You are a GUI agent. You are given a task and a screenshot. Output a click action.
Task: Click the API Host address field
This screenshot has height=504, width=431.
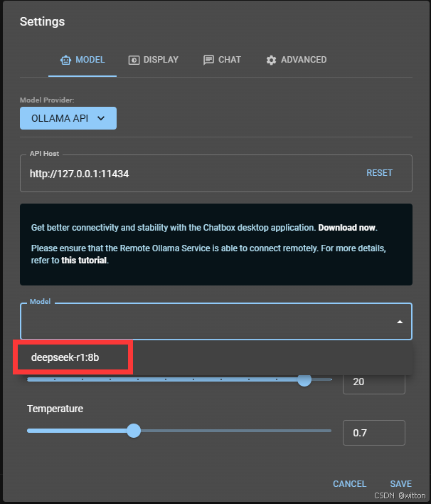click(185, 173)
